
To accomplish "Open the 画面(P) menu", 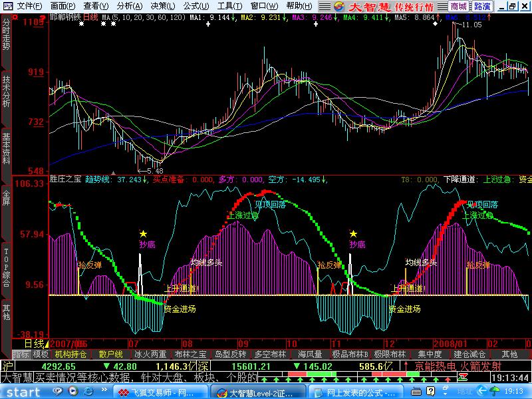I will (x=63, y=6).
